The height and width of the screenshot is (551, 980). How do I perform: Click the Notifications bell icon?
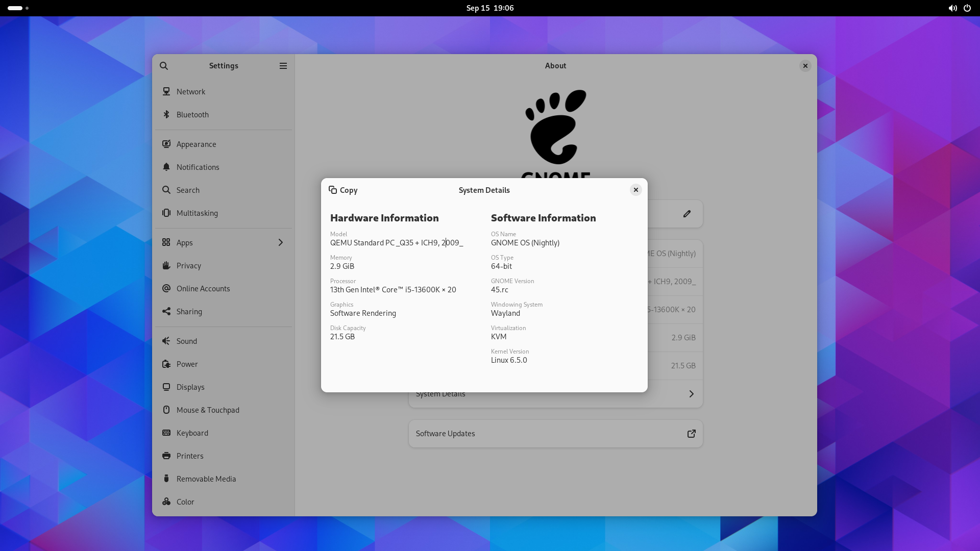(x=166, y=167)
